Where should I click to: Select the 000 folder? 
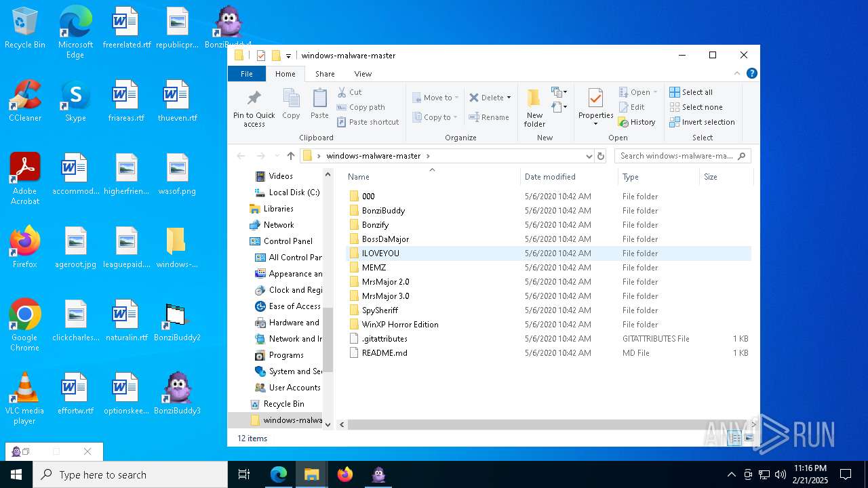(368, 196)
